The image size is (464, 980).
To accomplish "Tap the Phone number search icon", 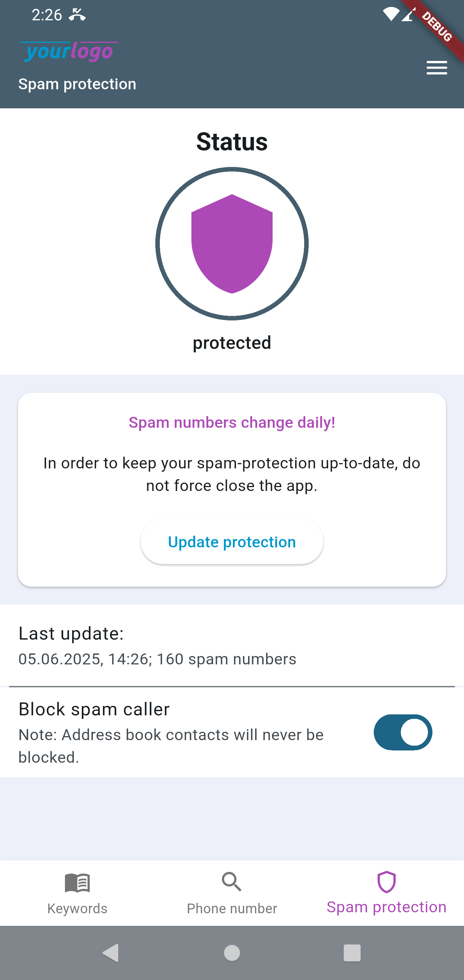I will point(232,882).
